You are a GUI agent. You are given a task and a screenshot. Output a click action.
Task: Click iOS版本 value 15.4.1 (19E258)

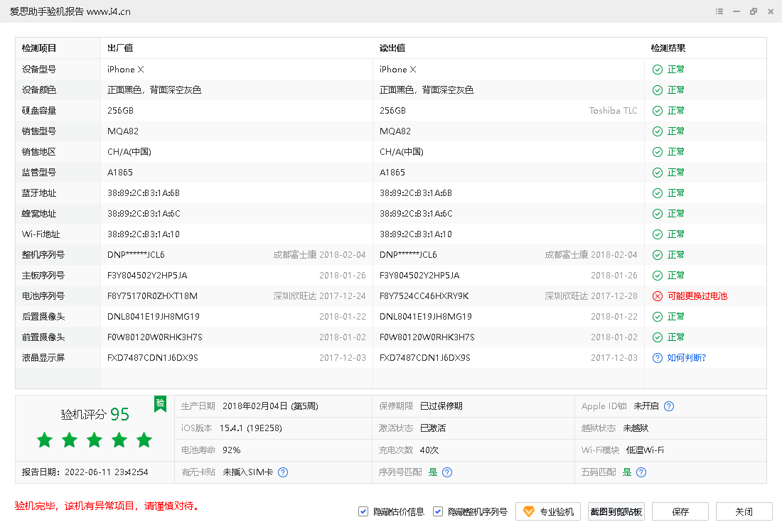point(251,428)
